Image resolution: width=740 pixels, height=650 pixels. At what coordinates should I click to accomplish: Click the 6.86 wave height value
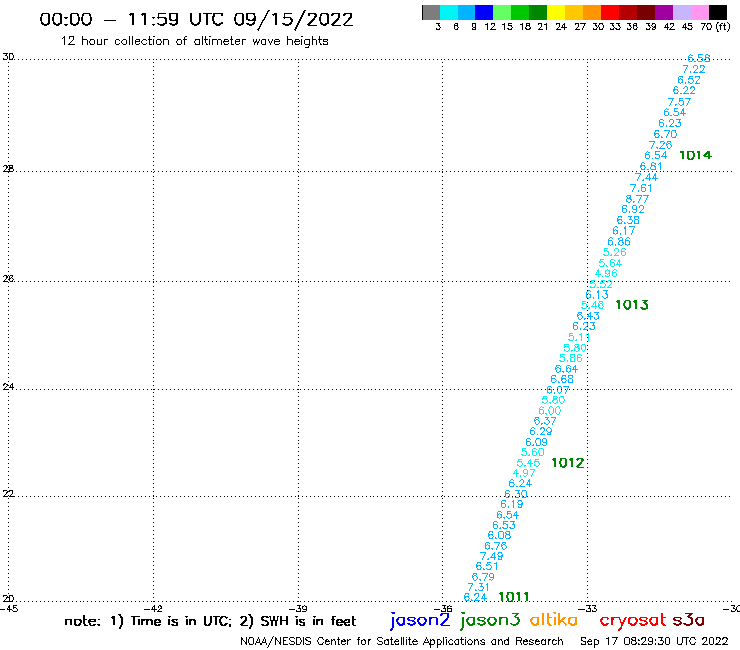pyautogui.click(x=619, y=242)
